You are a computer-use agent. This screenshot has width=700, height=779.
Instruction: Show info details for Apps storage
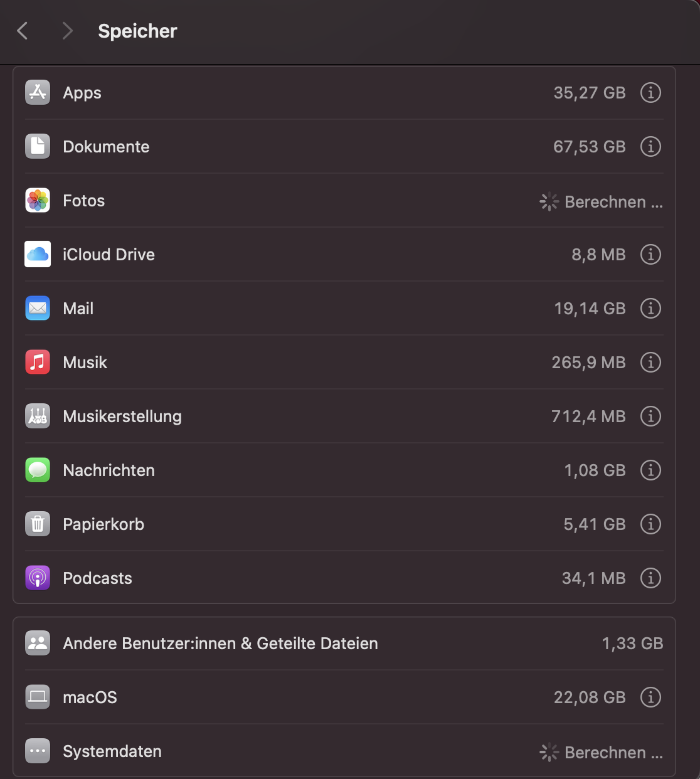click(650, 93)
